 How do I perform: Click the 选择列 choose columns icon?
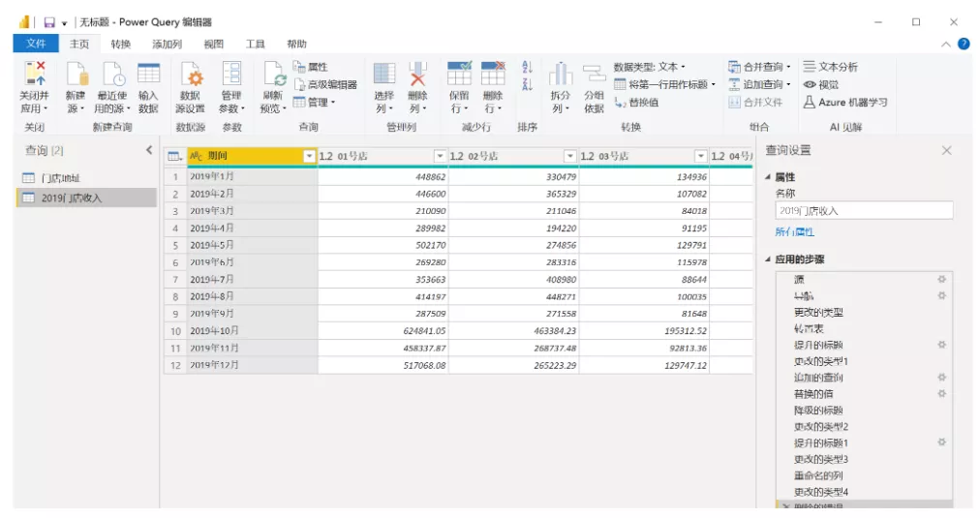click(x=384, y=74)
